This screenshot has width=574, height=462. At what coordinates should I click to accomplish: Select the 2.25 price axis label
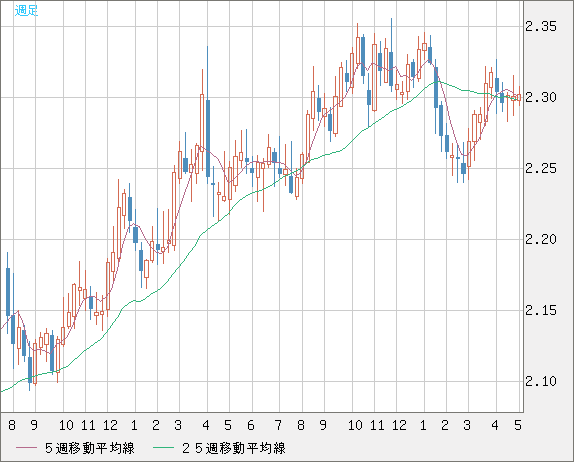tap(541, 168)
